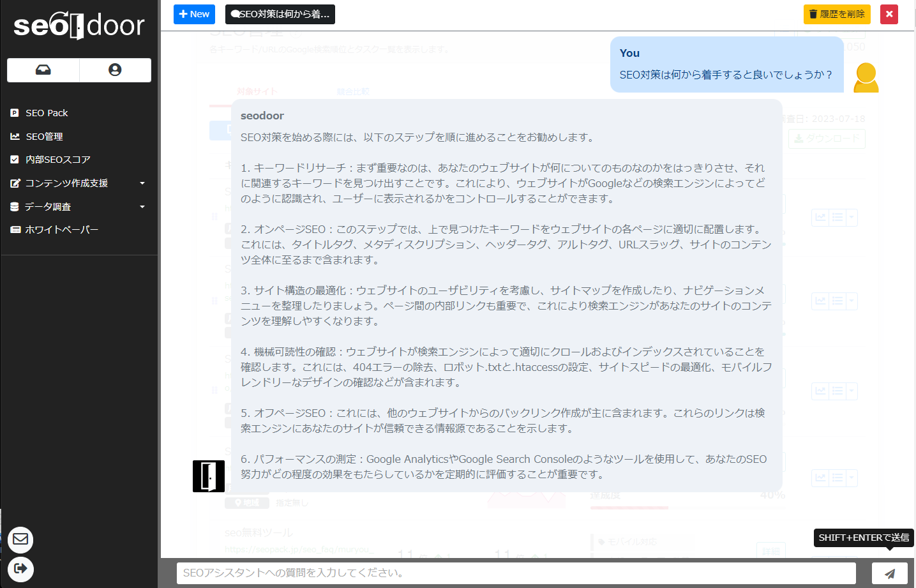
Task: Open the user account icon
Action: pyautogui.click(x=115, y=70)
